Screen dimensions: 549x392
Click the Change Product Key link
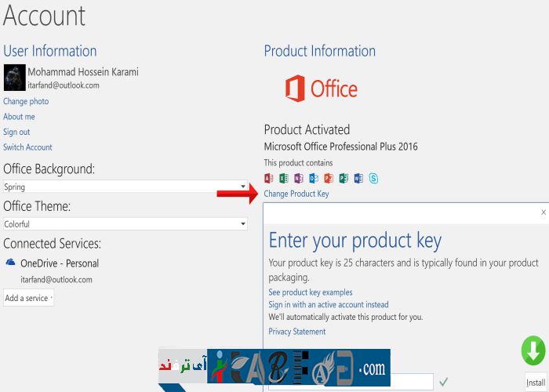pos(296,194)
